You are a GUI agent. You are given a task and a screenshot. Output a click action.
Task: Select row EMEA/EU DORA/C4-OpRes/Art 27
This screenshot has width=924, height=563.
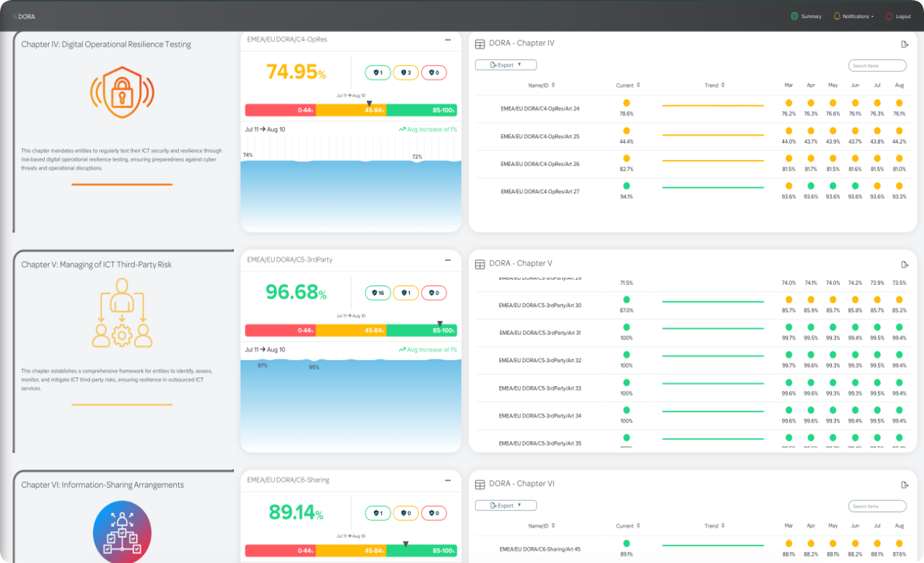(692, 191)
